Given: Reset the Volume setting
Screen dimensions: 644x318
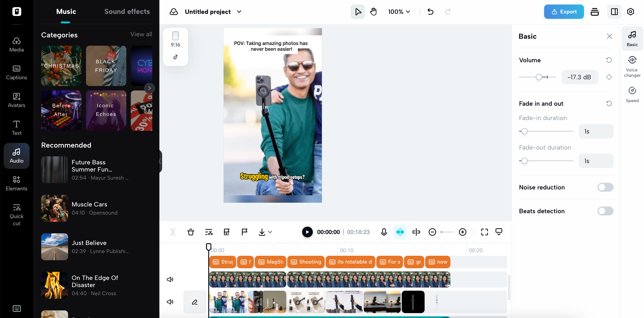Looking at the screenshot, I should click(x=609, y=60).
